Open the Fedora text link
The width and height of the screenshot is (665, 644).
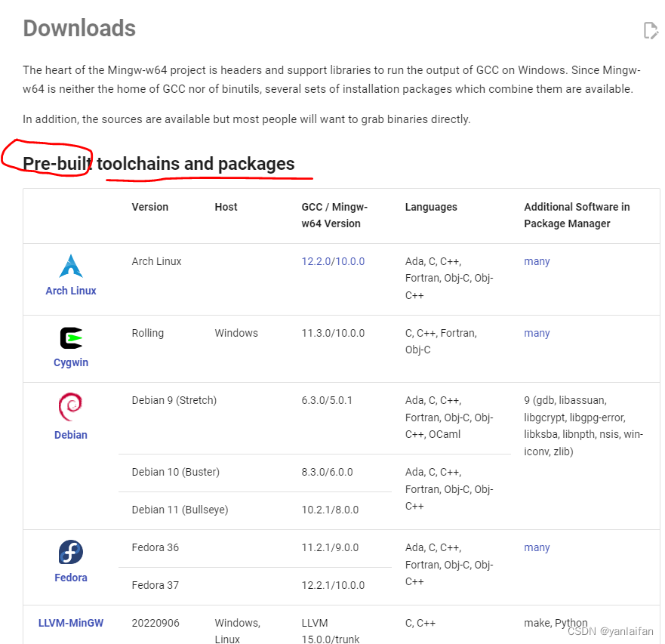click(71, 578)
